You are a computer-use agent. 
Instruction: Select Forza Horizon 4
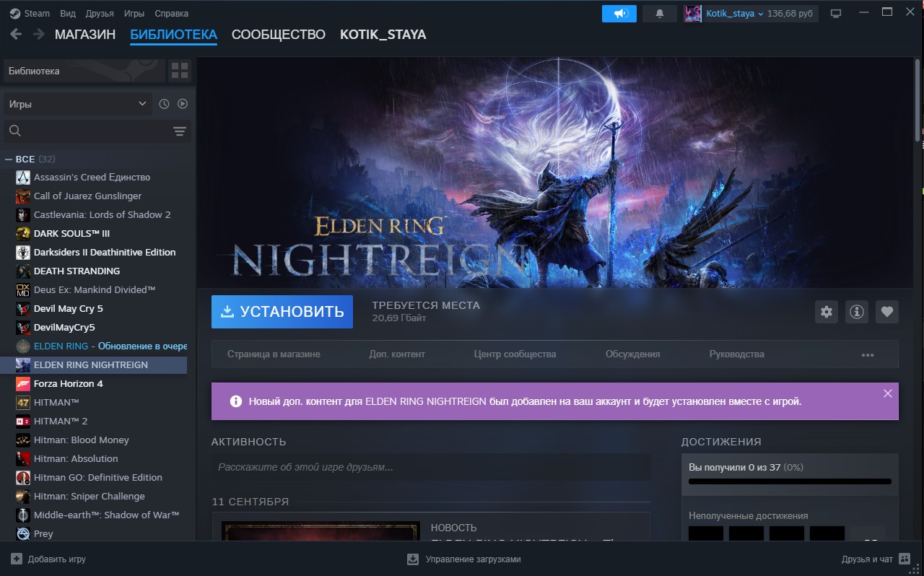click(68, 383)
